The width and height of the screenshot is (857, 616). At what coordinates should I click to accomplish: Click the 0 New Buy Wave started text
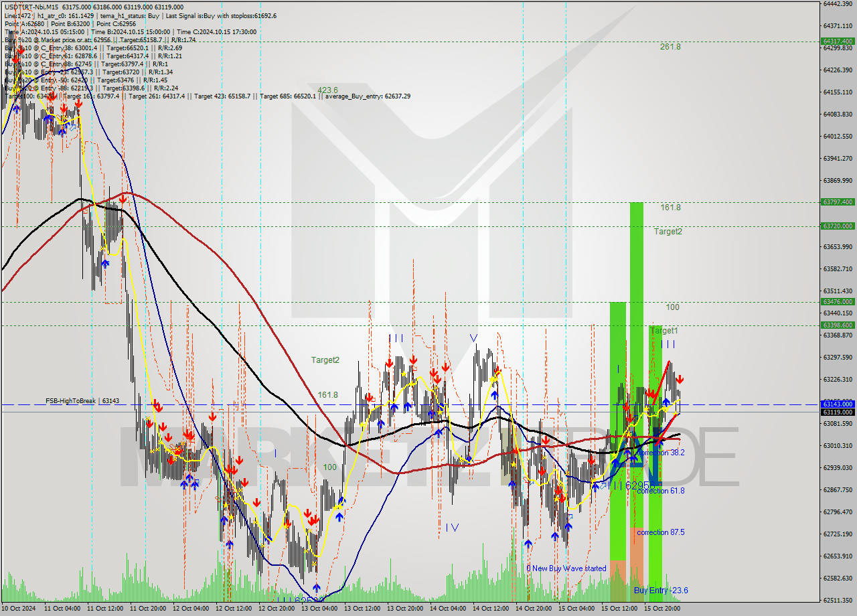(x=566, y=568)
